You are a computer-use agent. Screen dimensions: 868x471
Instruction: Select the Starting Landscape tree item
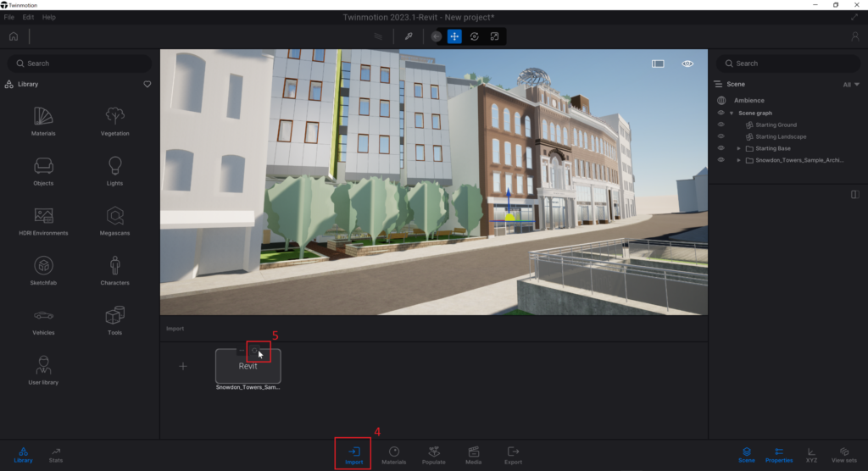[781, 136]
